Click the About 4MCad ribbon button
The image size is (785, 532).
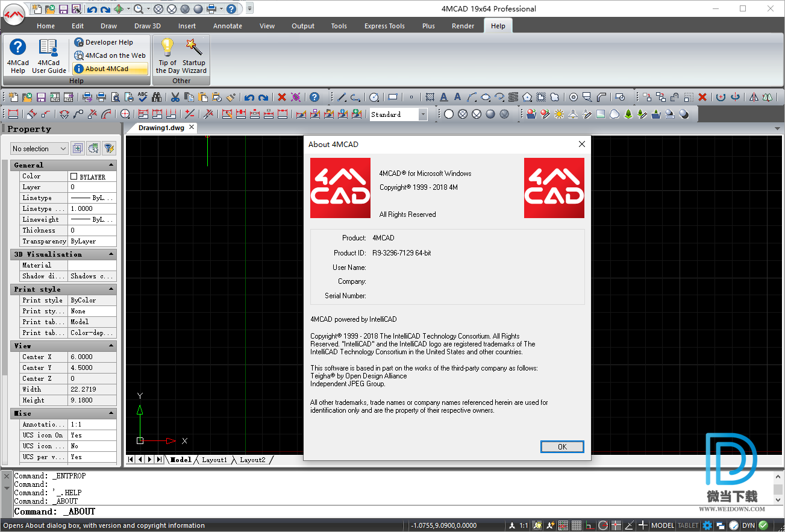(x=109, y=69)
